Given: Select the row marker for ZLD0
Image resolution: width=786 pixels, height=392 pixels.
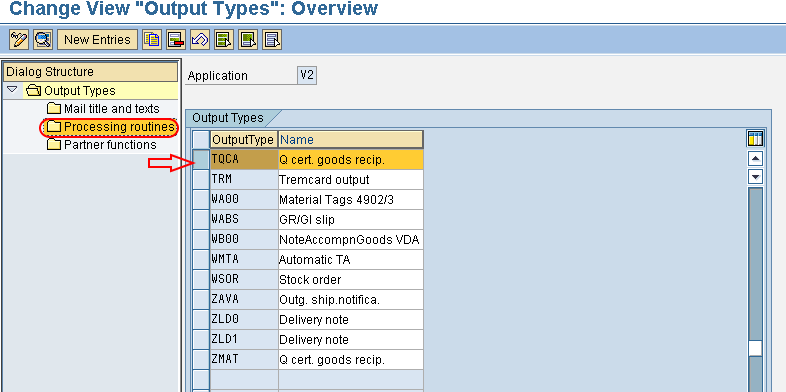Looking at the screenshot, I should pyautogui.click(x=201, y=320).
